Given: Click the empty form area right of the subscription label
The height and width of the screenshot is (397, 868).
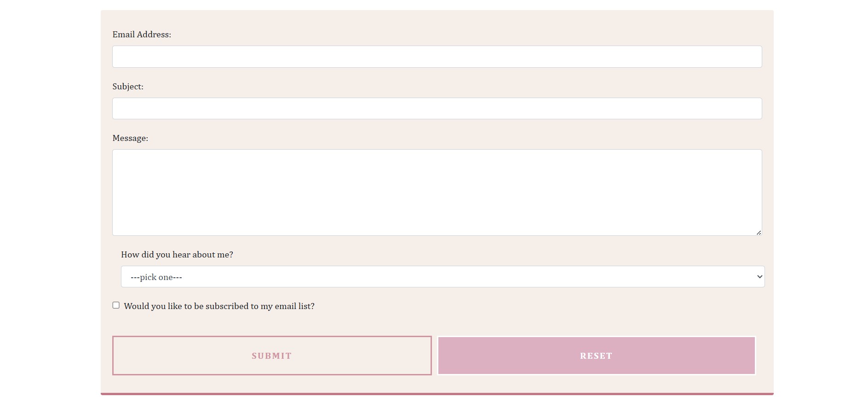Looking at the screenshot, I should [x=529, y=306].
